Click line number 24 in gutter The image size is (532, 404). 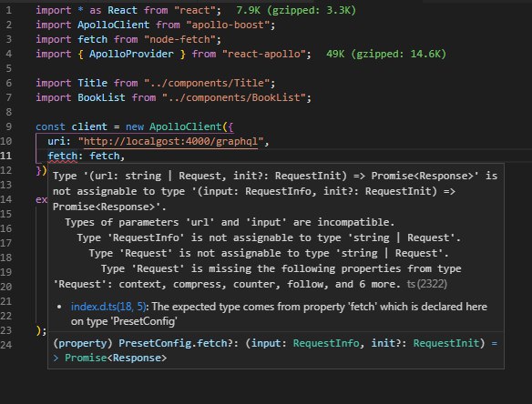click(x=6, y=345)
